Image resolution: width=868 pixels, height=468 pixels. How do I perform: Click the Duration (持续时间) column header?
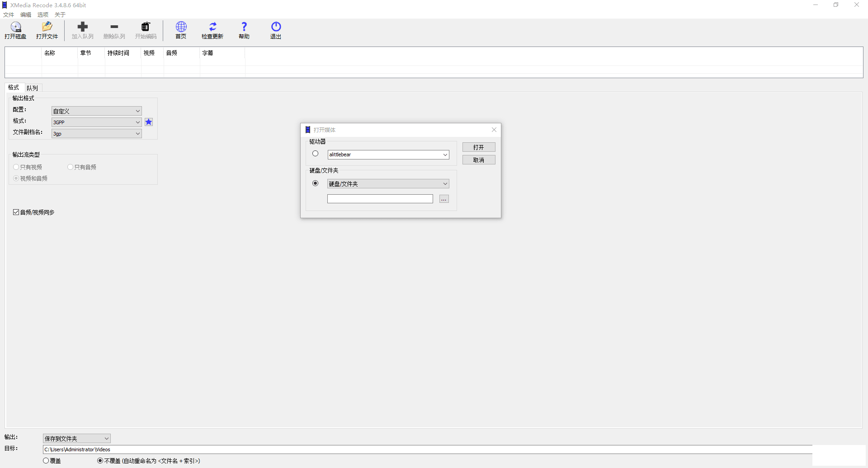(123, 53)
